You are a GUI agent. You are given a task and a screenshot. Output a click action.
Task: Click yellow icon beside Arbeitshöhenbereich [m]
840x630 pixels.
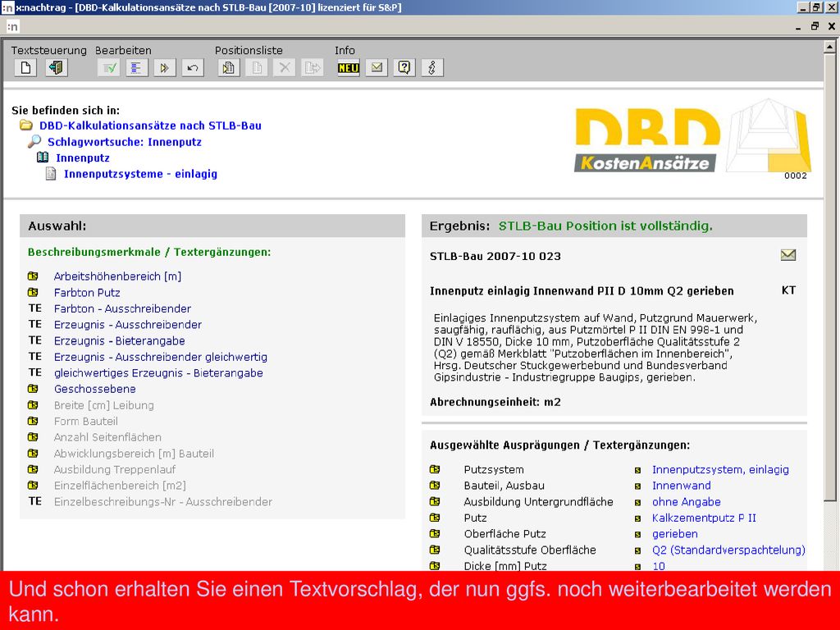point(33,276)
